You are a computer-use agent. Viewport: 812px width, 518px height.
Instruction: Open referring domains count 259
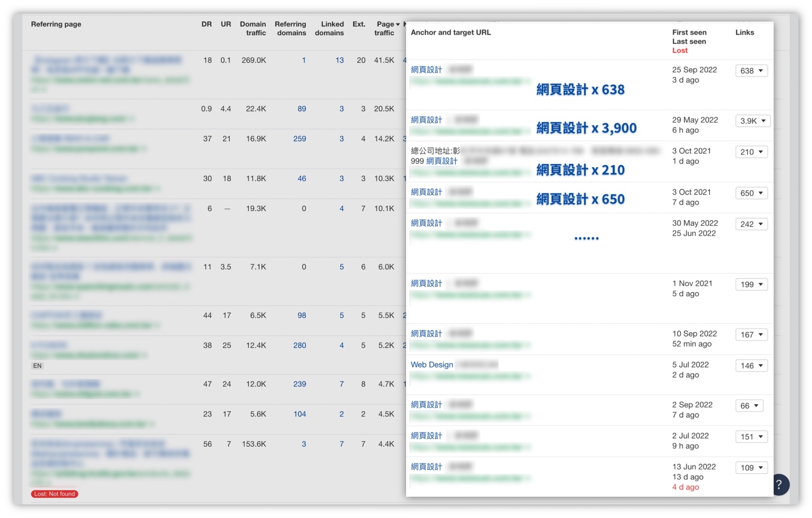point(300,139)
